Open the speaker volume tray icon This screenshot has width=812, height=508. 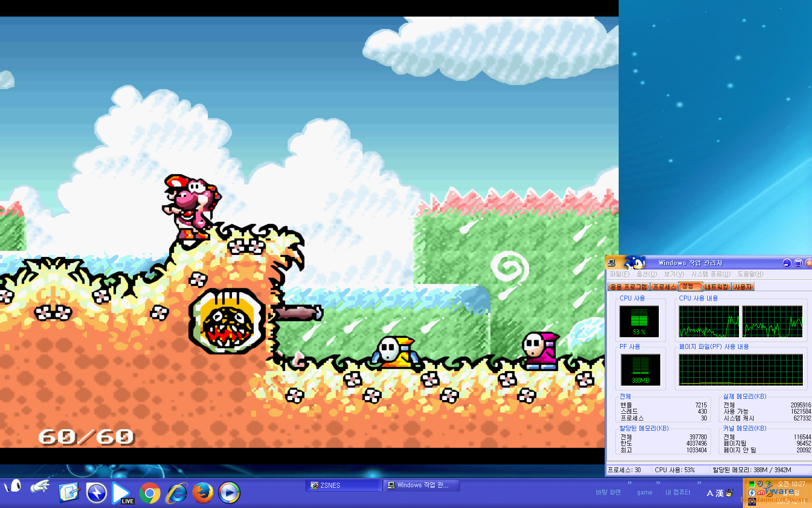point(760,484)
